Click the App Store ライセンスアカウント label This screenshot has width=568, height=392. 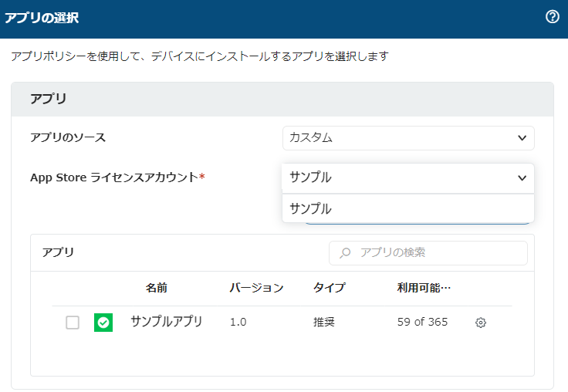tap(118, 177)
